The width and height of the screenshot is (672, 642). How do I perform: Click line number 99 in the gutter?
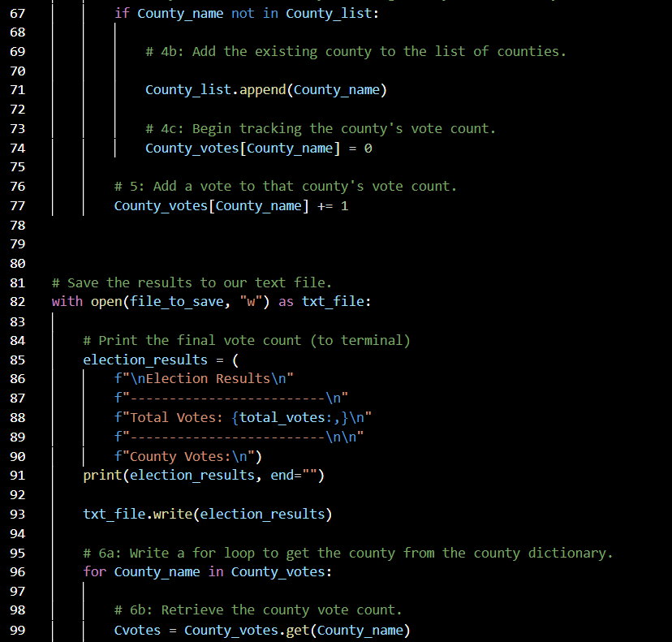[17, 630]
